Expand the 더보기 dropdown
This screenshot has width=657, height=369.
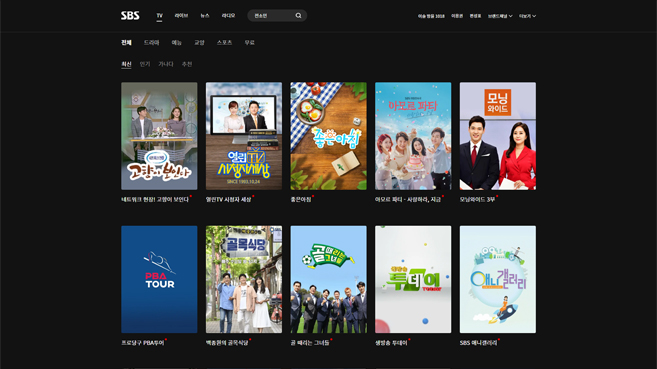coord(527,16)
